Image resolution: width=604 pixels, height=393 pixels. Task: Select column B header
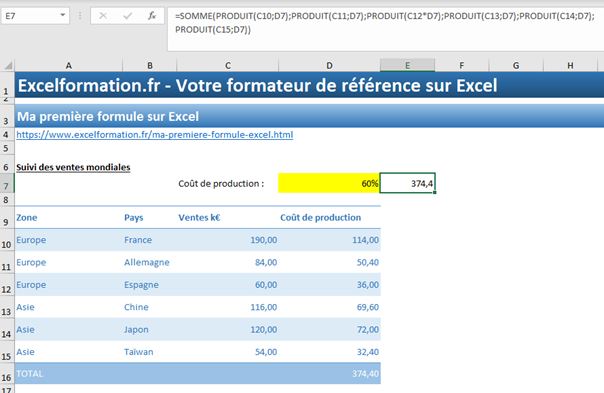click(150, 66)
